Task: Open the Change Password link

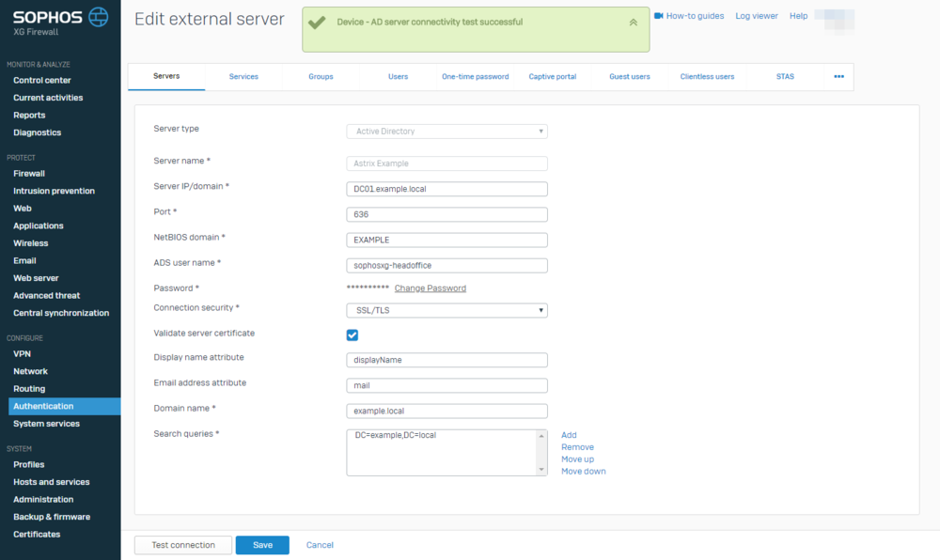Action: click(430, 288)
